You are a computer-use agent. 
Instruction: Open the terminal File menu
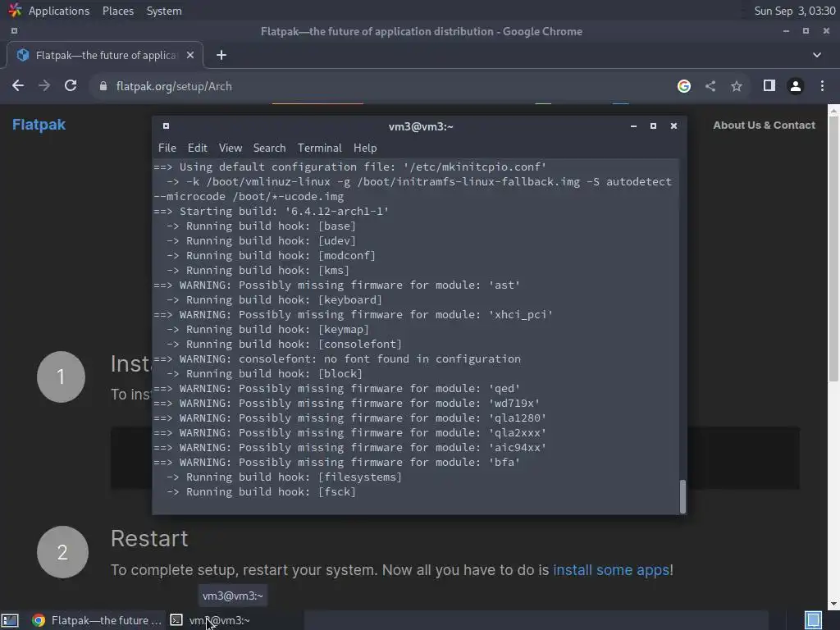click(167, 148)
